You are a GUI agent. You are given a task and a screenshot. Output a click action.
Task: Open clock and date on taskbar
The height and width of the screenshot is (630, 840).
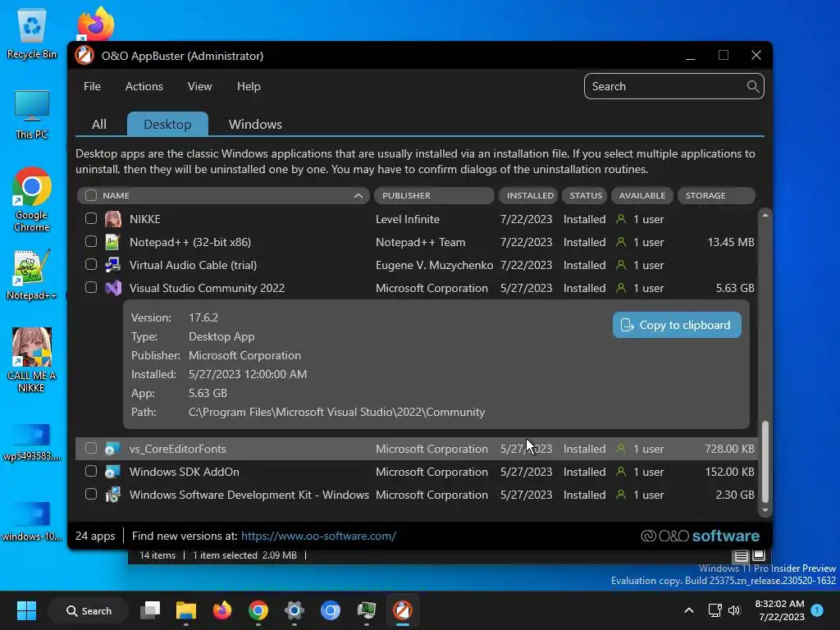(779, 610)
